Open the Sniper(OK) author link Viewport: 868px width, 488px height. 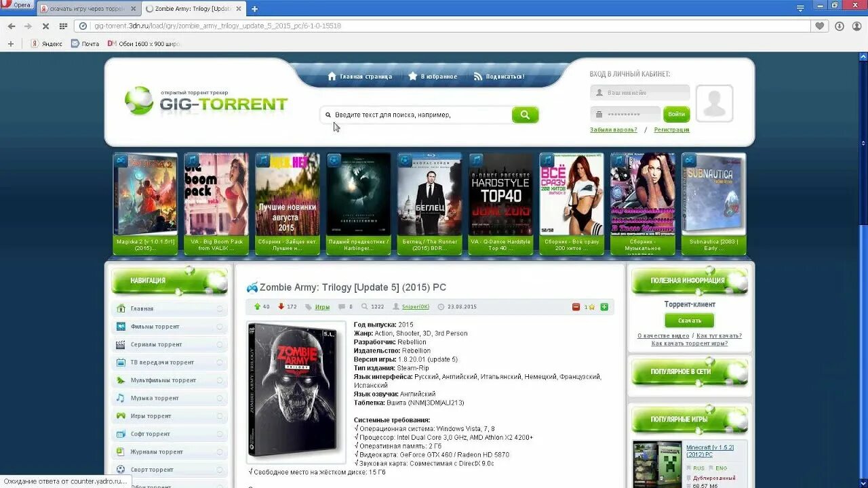[x=416, y=307]
